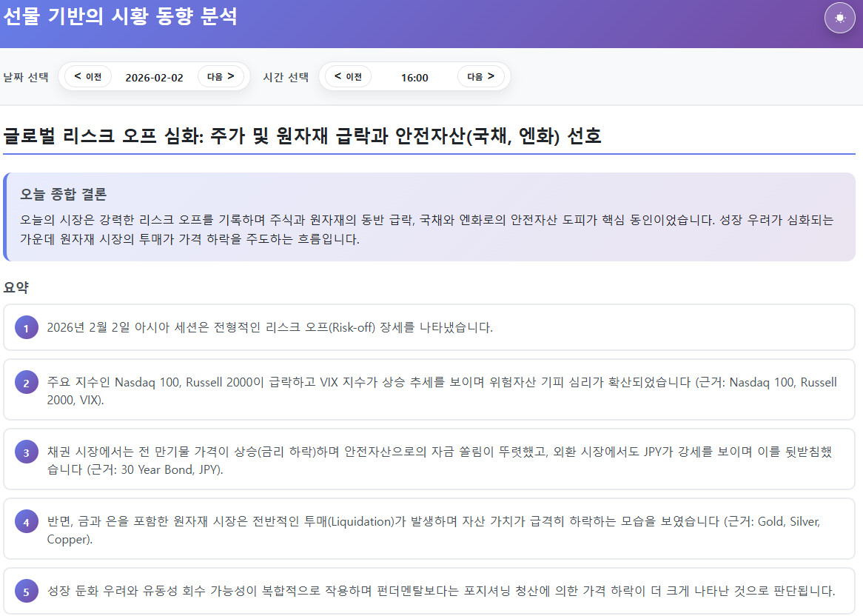Move forward to the next time

[480, 76]
